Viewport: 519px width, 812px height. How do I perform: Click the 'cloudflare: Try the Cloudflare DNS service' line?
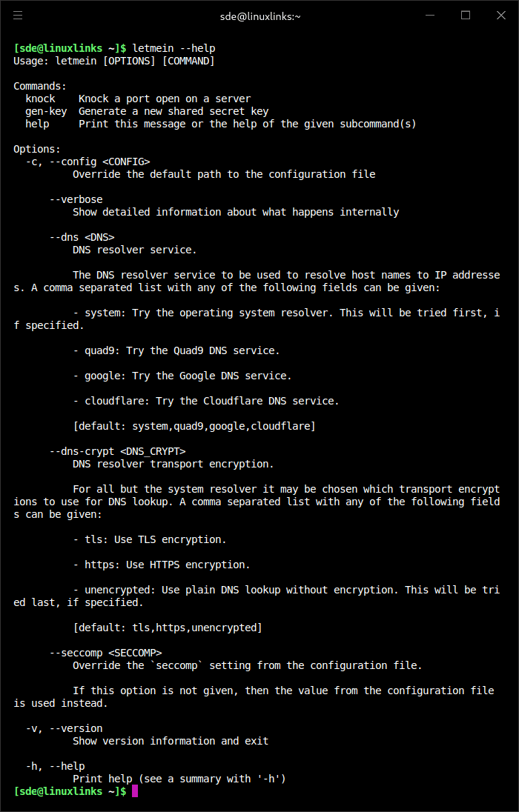tap(206, 401)
